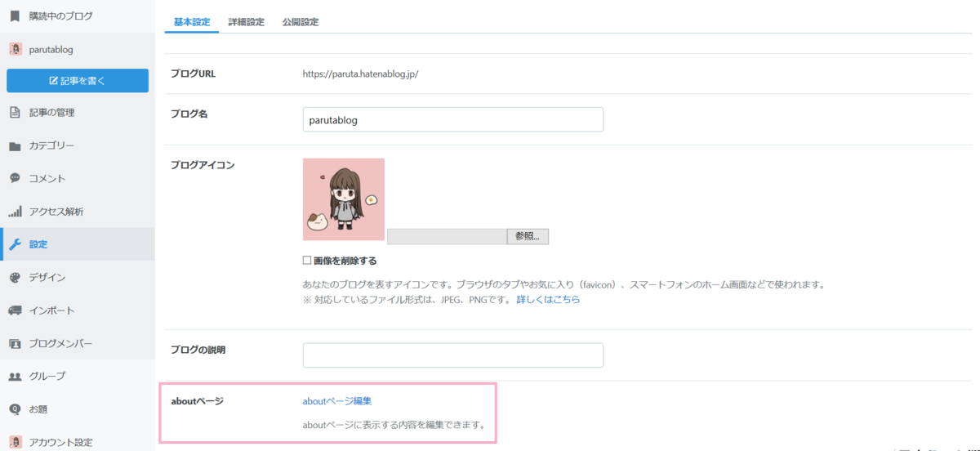Click the folder icon beside カテゴリー

coord(15,146)
